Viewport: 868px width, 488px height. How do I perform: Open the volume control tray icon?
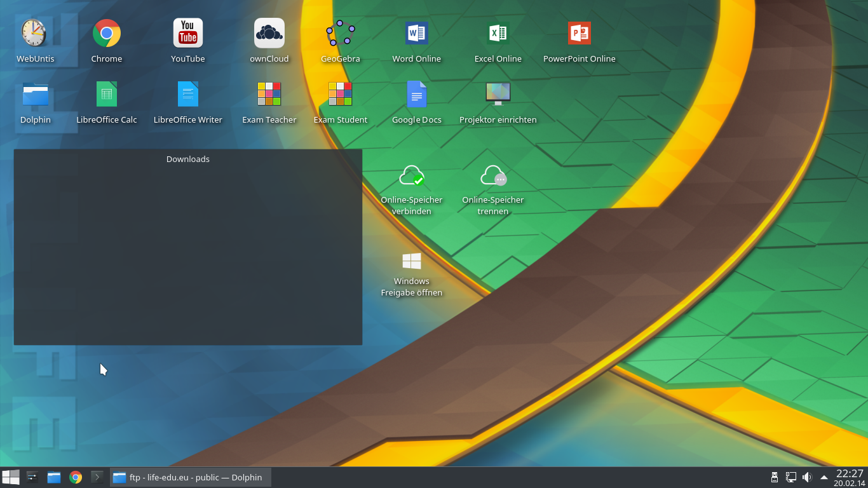click(x=807, y=477)
